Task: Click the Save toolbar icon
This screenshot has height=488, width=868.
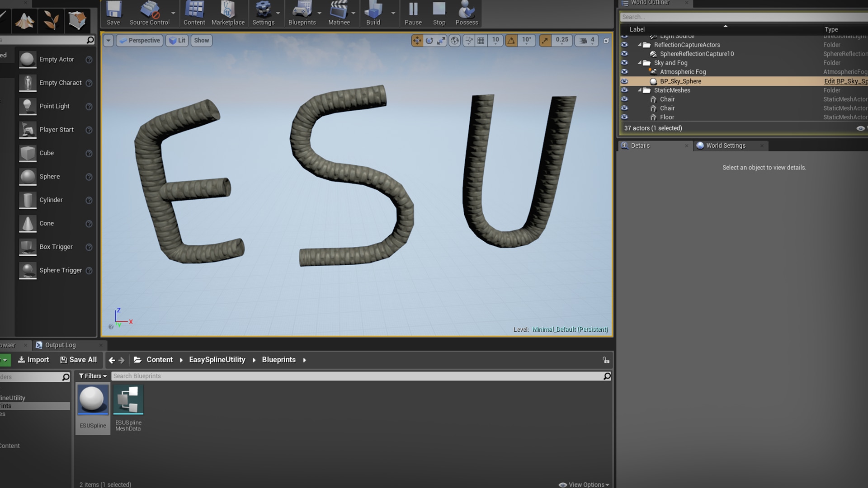Action: 113,14
